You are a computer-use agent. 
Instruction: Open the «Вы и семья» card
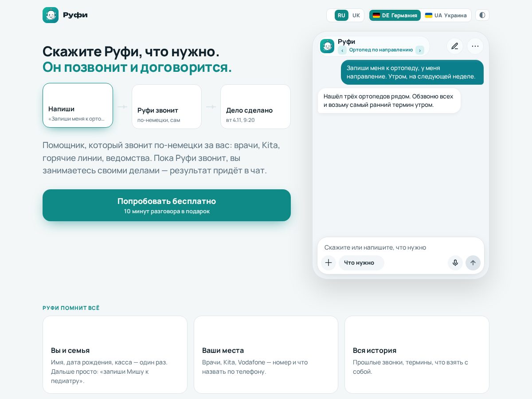point(115,355)
